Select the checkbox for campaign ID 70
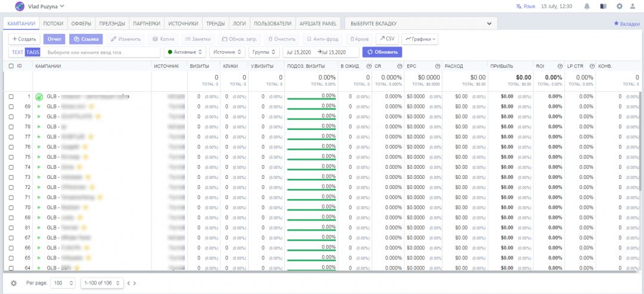644x294 pixels. [x=11, y=207]
